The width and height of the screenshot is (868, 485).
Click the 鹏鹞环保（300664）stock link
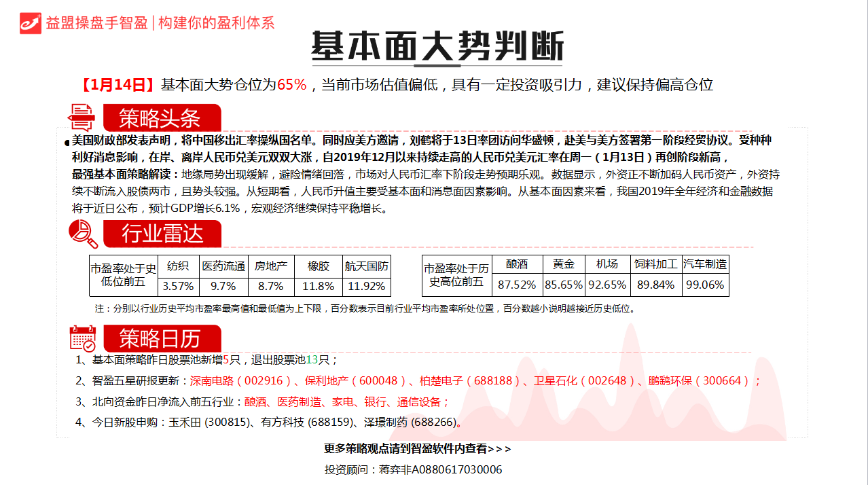coord(697,380)
